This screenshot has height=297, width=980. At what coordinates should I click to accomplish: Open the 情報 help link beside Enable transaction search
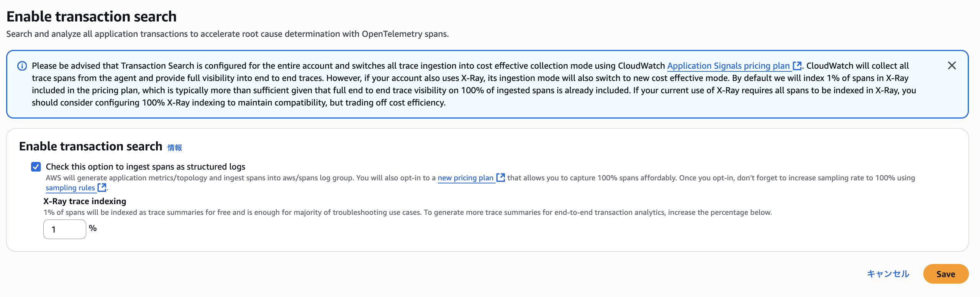[x=174, y=147]
